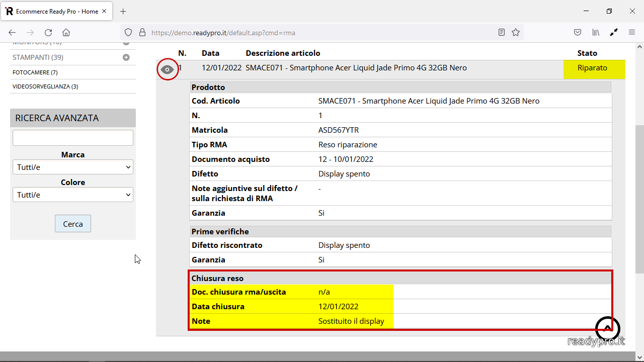Click the 'Descrizione articolo' column header
This screenshot has width=644, height=362.
[283, 53]
